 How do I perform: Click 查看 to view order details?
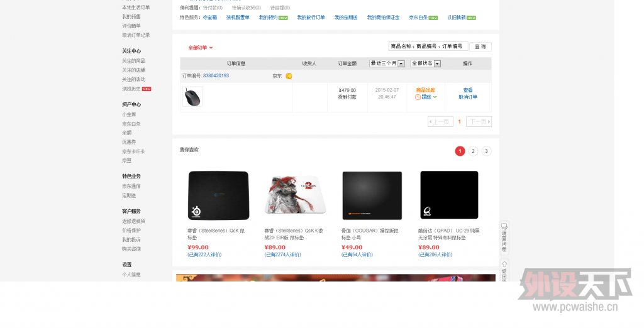468,90
